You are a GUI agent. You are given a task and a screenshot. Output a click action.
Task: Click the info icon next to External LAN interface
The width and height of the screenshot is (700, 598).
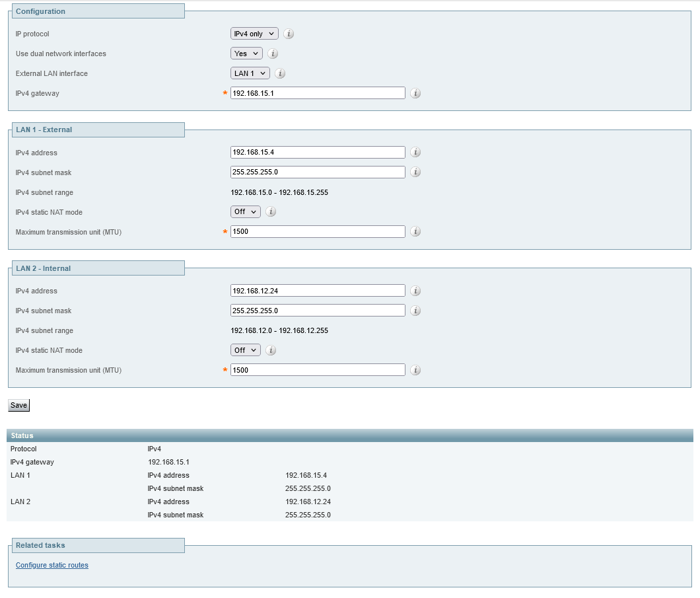280,73
